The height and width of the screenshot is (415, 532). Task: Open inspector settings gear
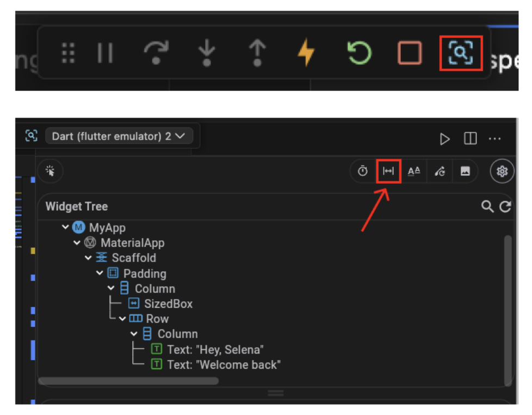(502, 171)
